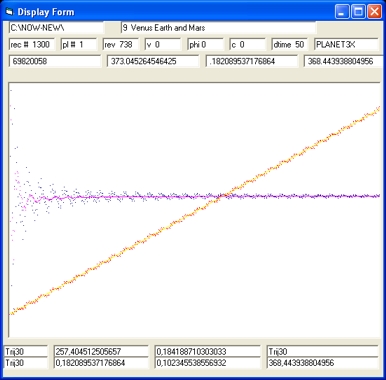Click the 'rec # 1300' field
The image size is (386, 380).
32,45
